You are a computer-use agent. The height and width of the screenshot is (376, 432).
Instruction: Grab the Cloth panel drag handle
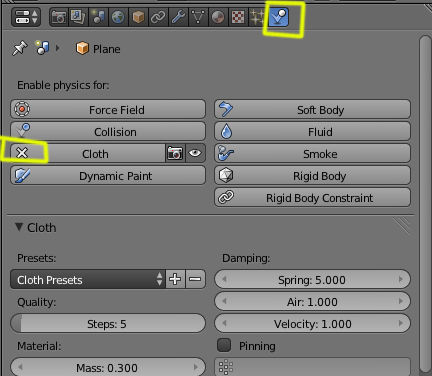click(402, 226)
